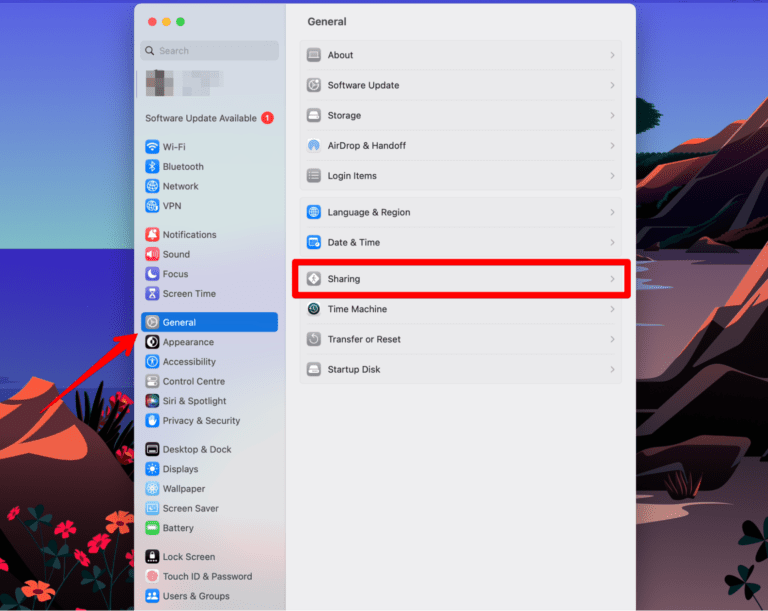Click the "Touch ID & Password" label
Screen dimensions: 768x611
pyautogui.click(x=207, y=576)
